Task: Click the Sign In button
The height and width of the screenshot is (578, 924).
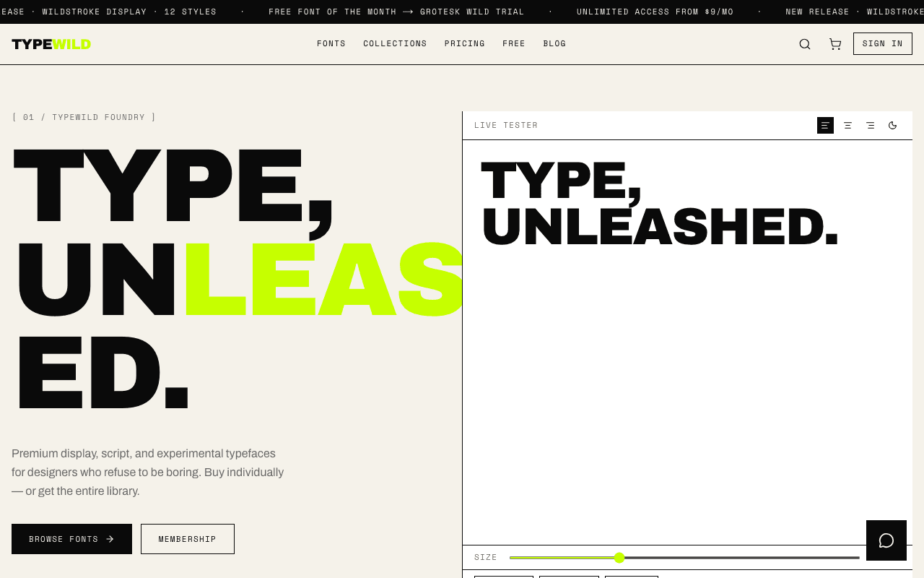Action: pos(882,43)
